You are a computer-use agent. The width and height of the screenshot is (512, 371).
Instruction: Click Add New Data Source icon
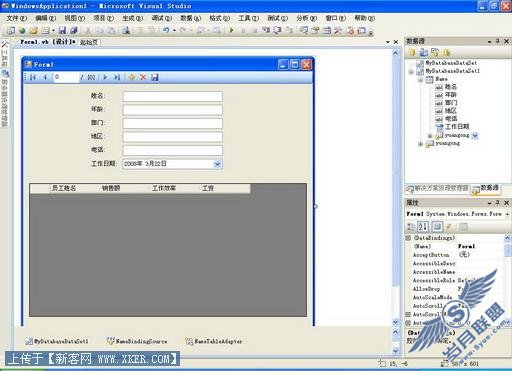pyautogui.click(x=412, y=52)
